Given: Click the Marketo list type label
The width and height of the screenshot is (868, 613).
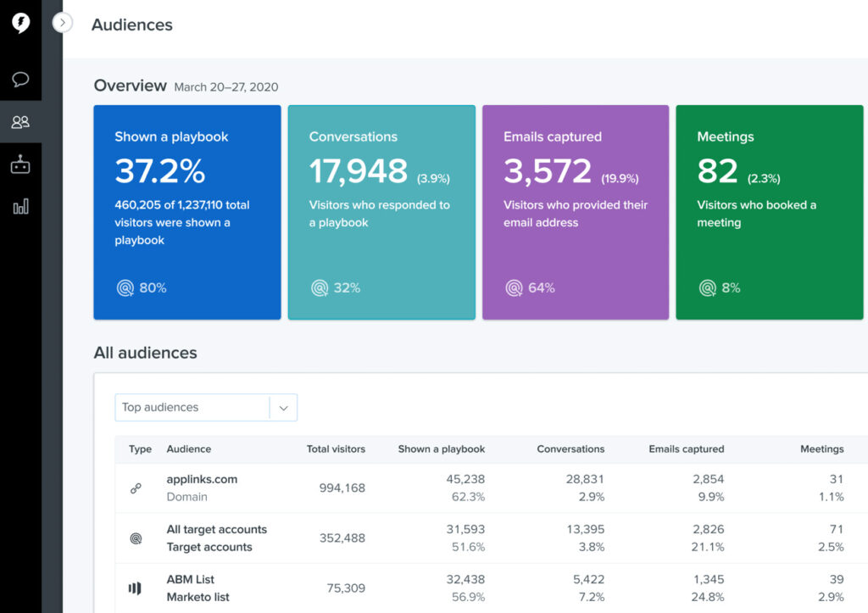Looking at the screenshot, I should (198, 597).
